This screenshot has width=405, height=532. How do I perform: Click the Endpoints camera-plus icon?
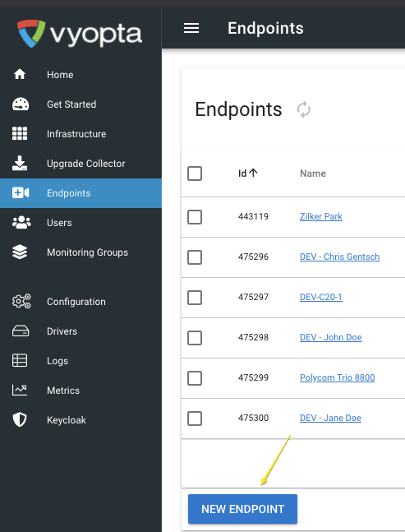21,192
